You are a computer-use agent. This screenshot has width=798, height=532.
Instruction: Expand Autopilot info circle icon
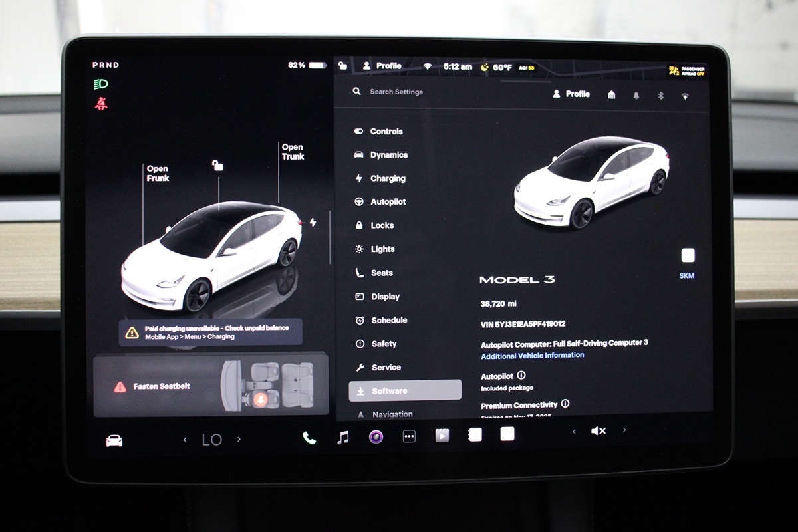[521, 376]
